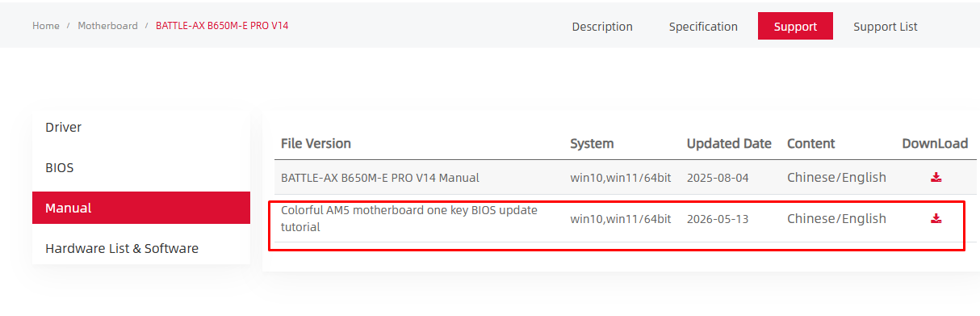The height and width of the screenshot is (316, 980).
Task: Click the File Version column header
Action: (x=316, y=144)
